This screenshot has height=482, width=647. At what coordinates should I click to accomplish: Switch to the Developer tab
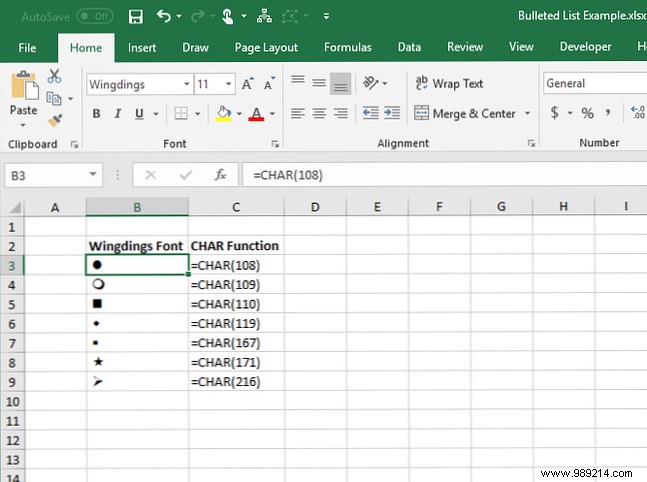[x=585, y=47]
